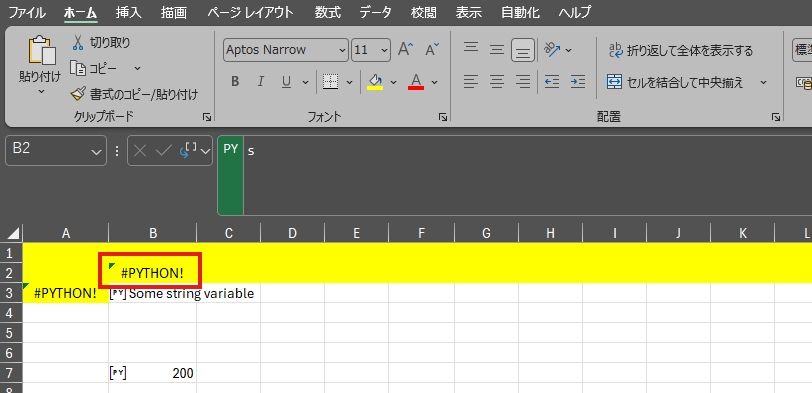Open the Paste options dropdown arrow
The width and height of the screenshot is (812, 393).
pos(41,91)
